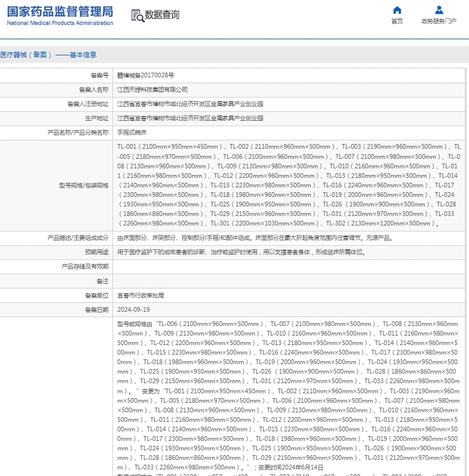
Task: Open the 政务服务门户 person icon
Action: click(439, 10)
